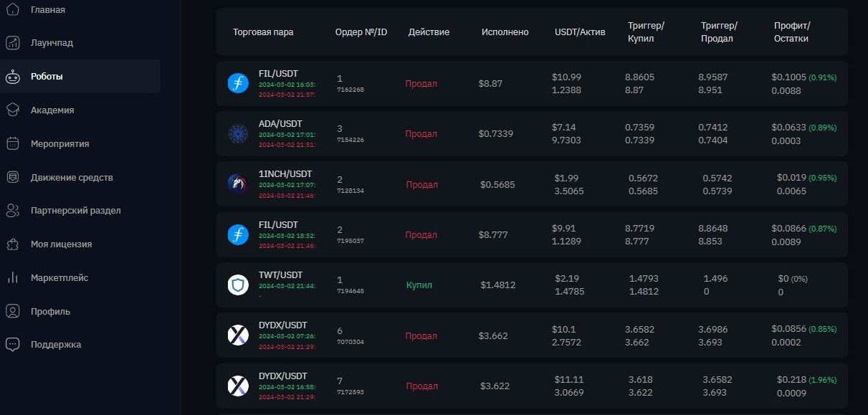Viewport: 868px width, 415px height.
Task: Click the Маркетплейс bars icon
Action: pos(12,277)
